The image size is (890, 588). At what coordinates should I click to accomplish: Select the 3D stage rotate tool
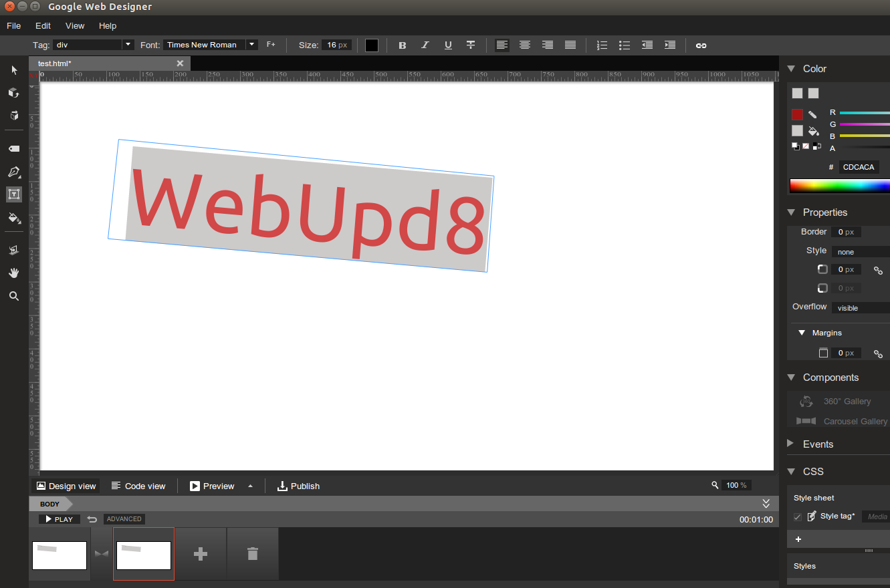14,116
